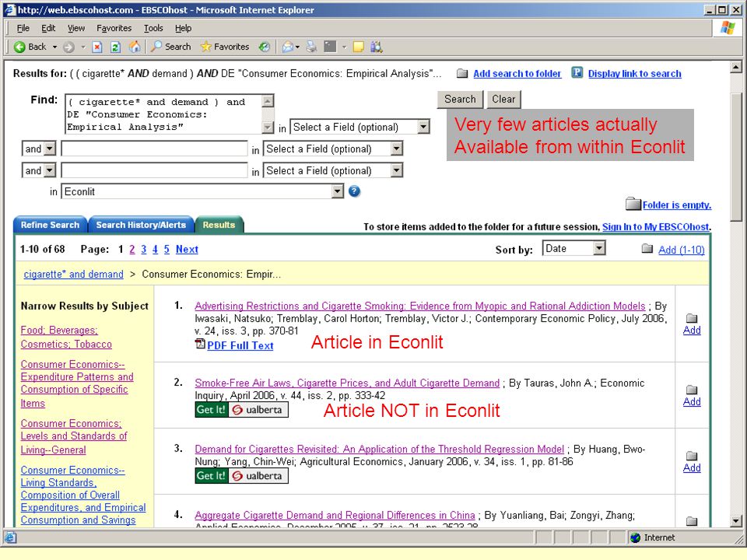Click the Research toolbar icon

coord(377,47)
